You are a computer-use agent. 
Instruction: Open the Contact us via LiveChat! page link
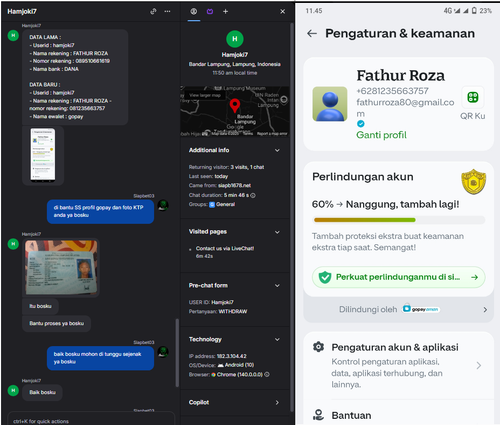click(x=225, y=248)
